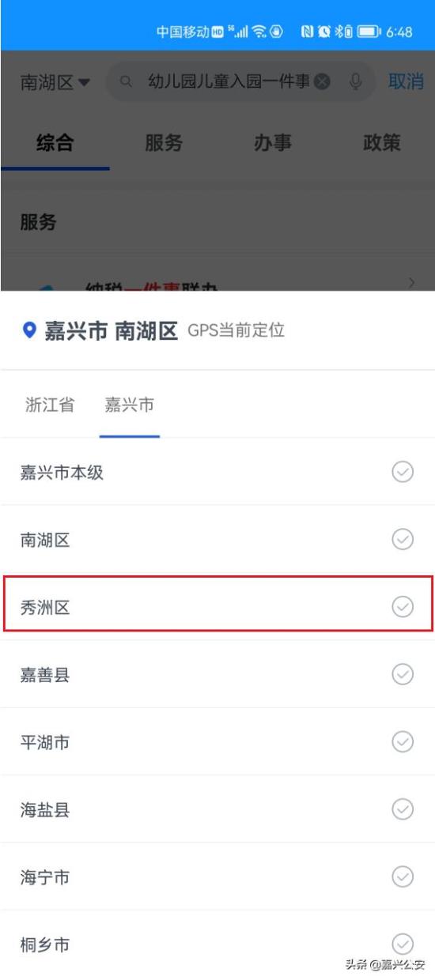Screen dimensions: 435x980
Task: Clear the search text with the X icon
Action: (322, 82)
